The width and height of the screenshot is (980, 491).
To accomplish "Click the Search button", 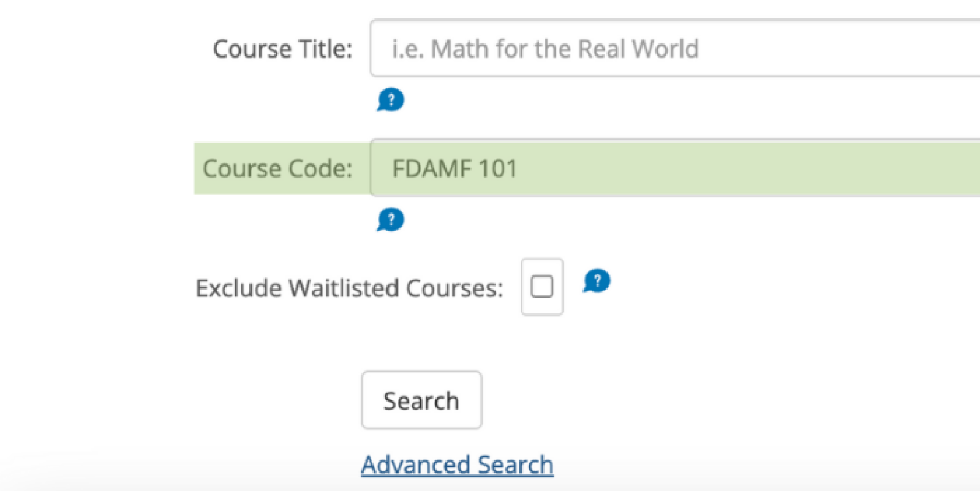I will coord(421,400).
